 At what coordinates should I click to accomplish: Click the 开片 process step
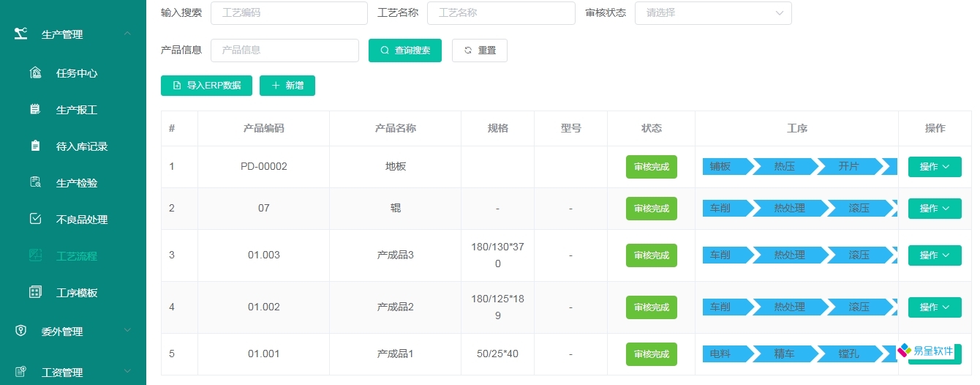click(849, 167)
